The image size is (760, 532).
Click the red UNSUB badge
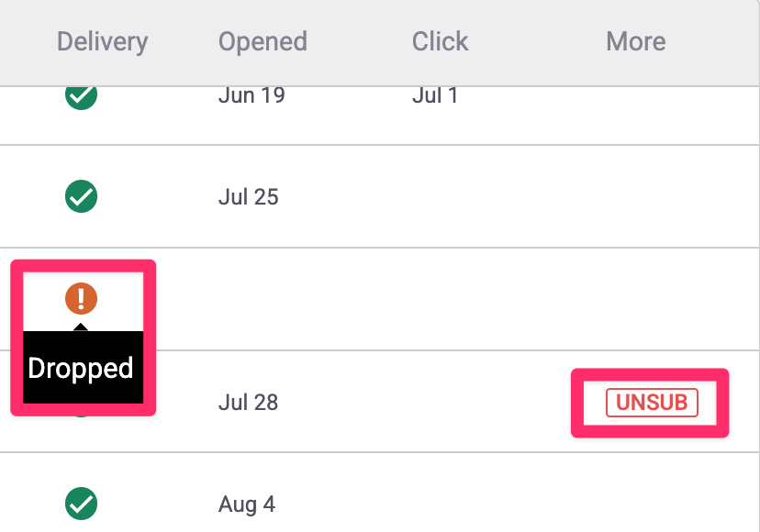pyautogui.click(x=652, y=402)
